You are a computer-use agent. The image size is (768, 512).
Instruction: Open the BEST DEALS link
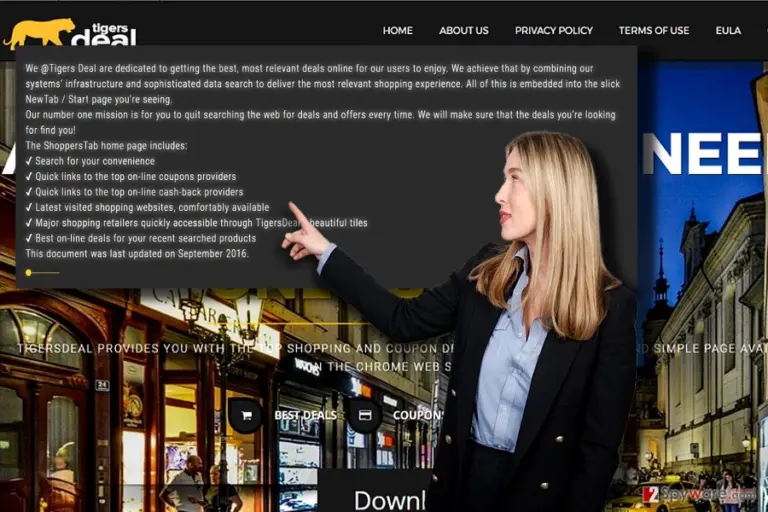305,415
